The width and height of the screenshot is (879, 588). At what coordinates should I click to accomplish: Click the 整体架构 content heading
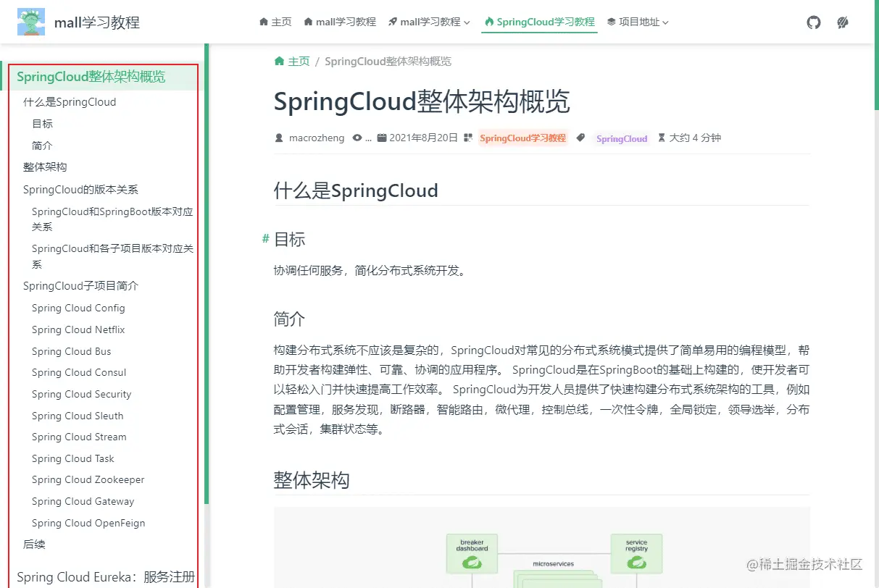tap(312, 480)
